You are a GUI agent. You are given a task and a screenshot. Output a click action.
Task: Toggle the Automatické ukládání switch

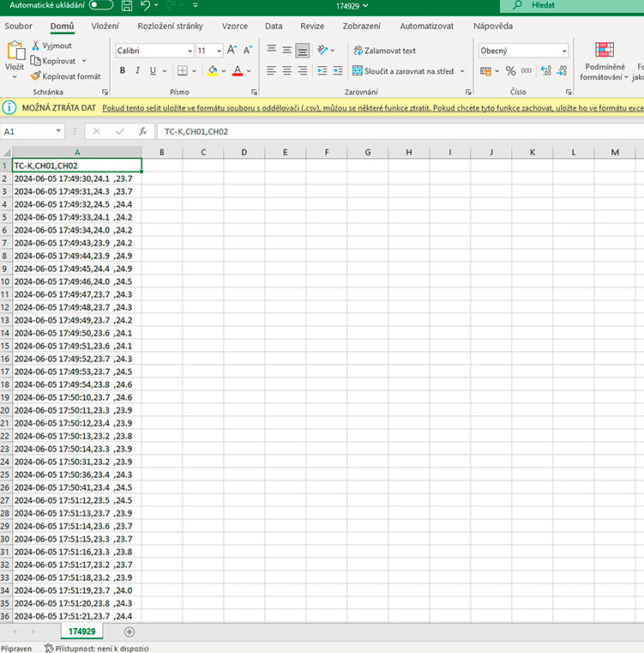(101, 6)
